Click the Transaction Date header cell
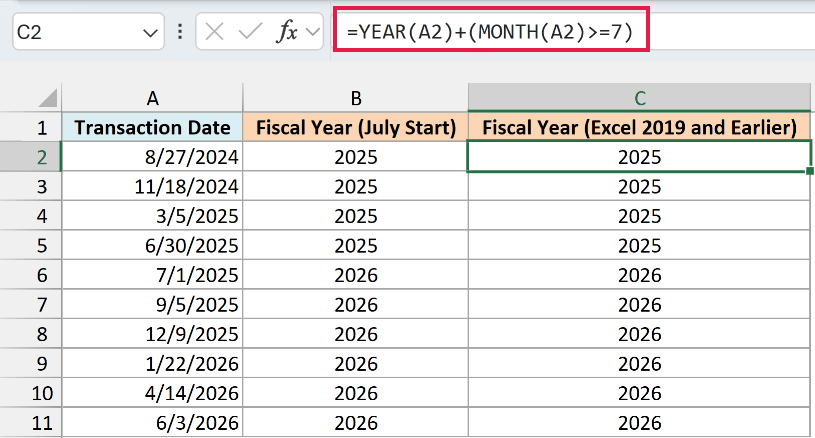Screen dimensions: 815x438 point(152,127)
